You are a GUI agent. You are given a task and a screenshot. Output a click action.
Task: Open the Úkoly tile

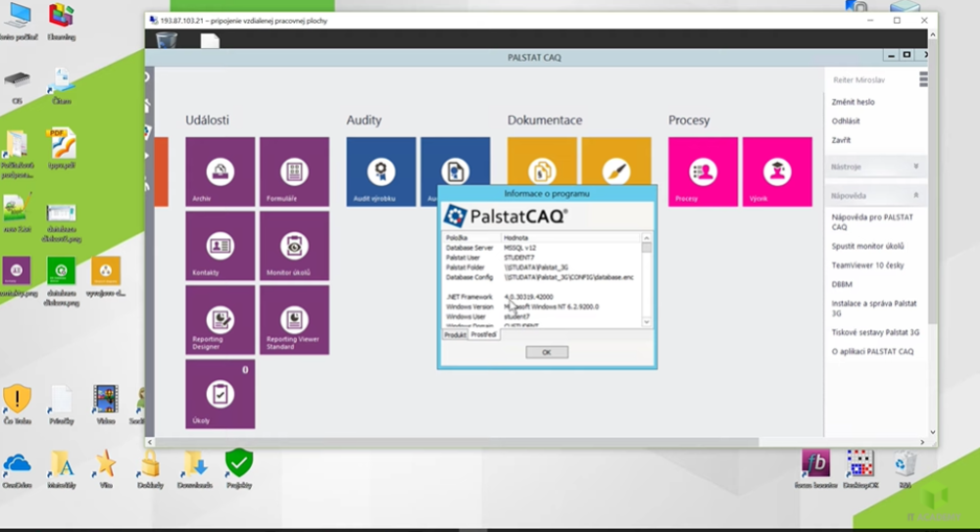220,394
